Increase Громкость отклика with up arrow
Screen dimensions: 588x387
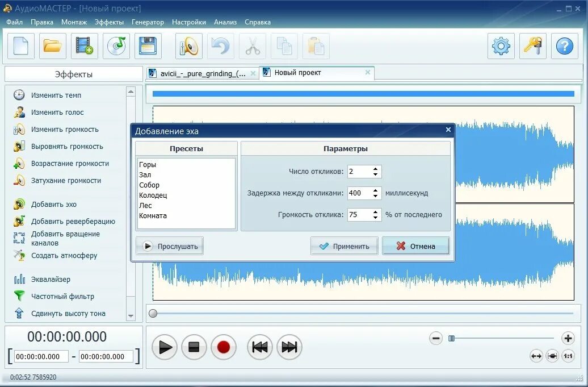tap(375, 212)
